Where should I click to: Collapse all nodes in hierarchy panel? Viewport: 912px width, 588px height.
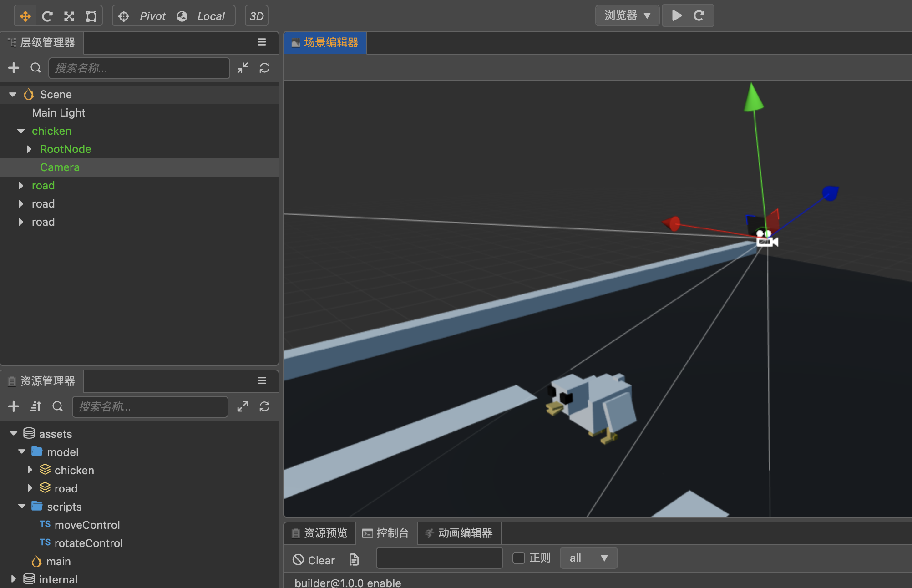click(243, 68)
